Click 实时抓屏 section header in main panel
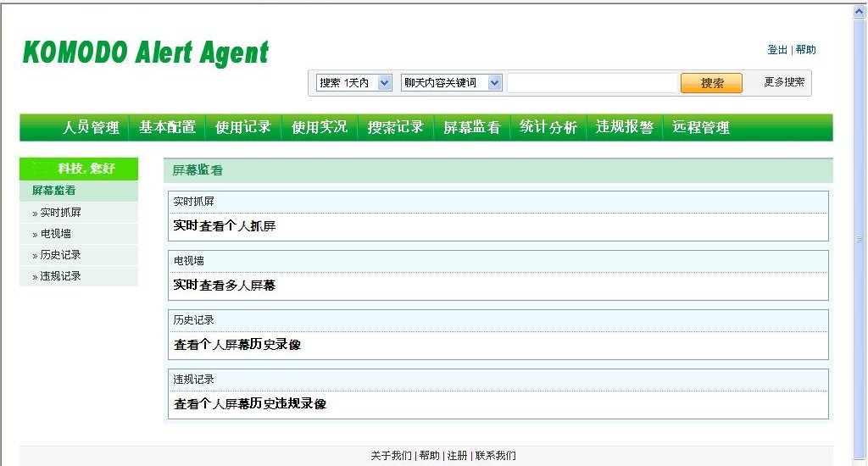Viewport: 868px width, 466px height. point(498,202)
